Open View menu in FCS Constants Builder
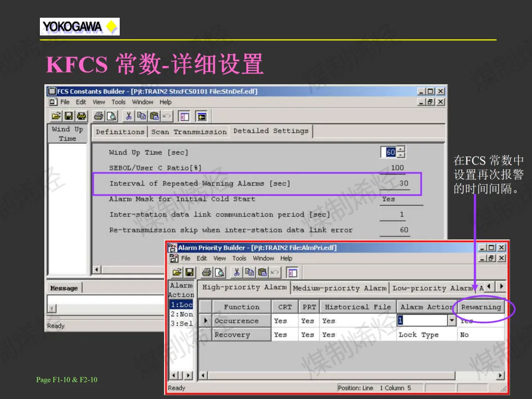532x399 pixels. (x=99, y=102)
